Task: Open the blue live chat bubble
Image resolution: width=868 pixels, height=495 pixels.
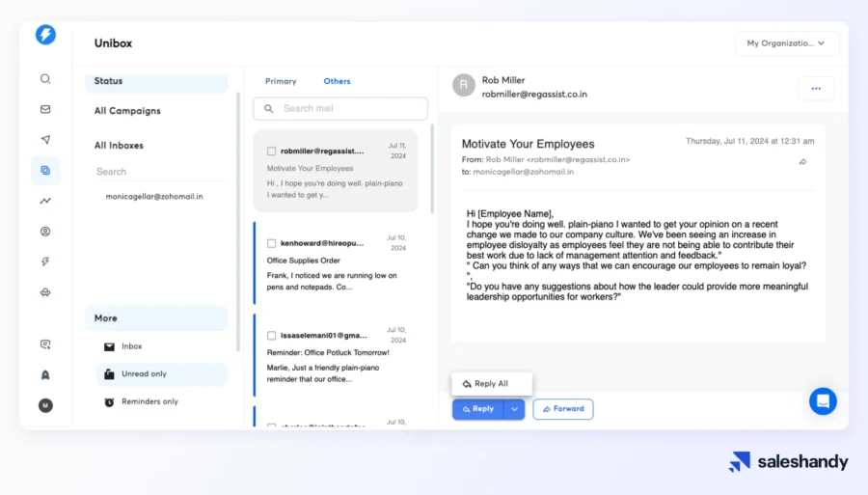Action: point(824,400)
